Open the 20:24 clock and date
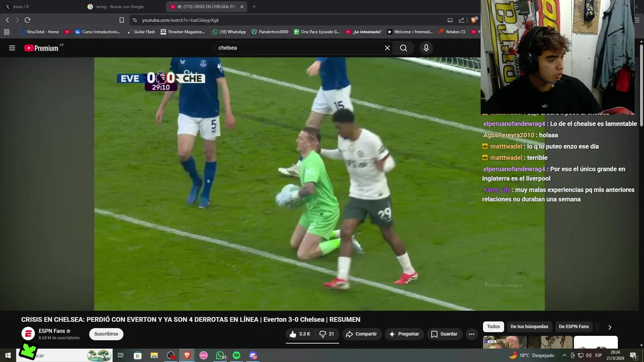Screen dimensions: 644x362 click(x=615, y=355)
